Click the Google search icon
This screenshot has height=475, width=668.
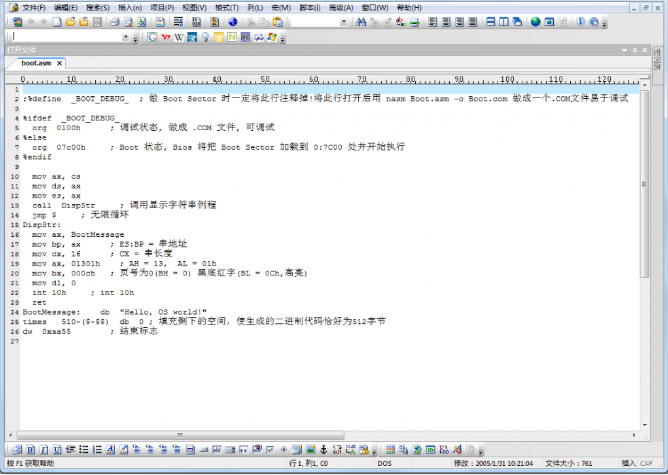pos(152,37)
